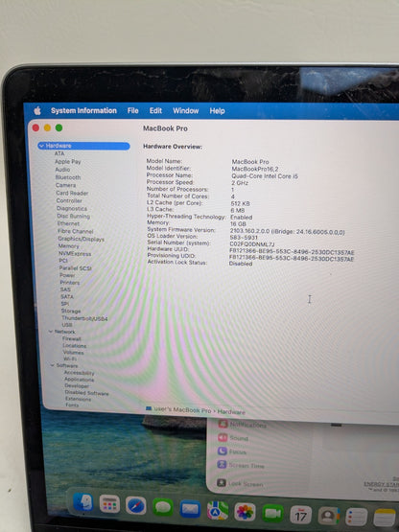This screenshot has height=532, width=399.
Task: Open Photos from the Dock
Action: (245, 512)
